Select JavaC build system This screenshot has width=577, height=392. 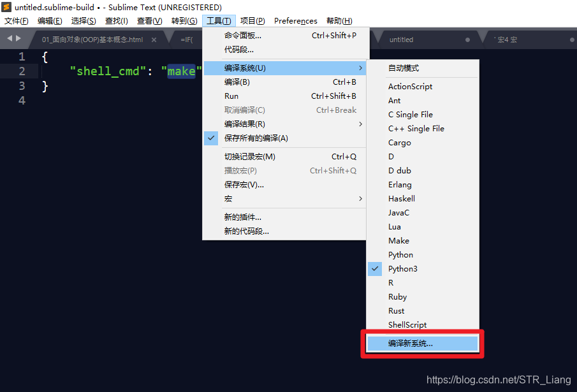(423, 212)
